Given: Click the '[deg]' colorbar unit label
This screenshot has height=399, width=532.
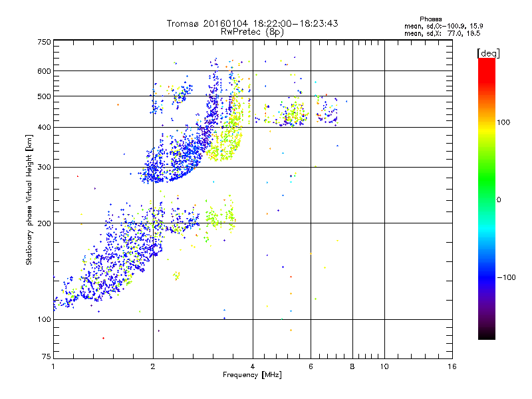Looking at the screenshot, I should coord(488,53).
